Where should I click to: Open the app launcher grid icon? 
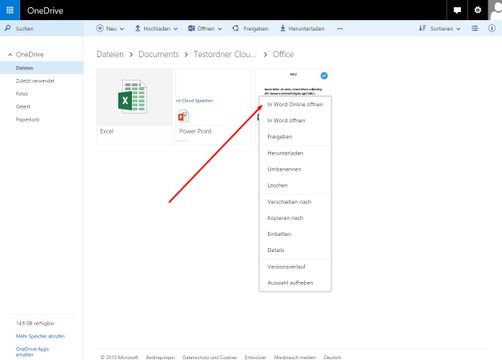[10, 10]
